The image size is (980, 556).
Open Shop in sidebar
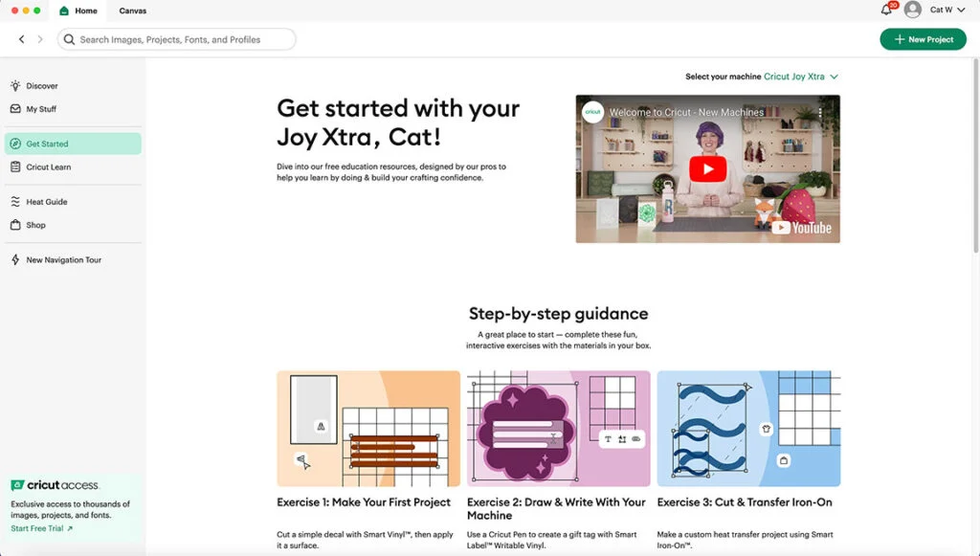(x=73, y=225)
